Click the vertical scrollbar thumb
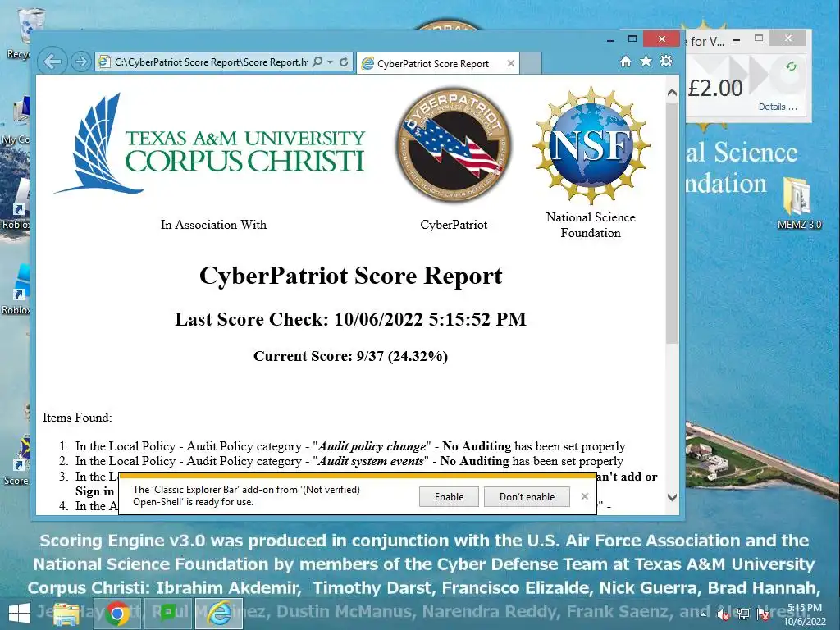Image resolution: width=840 pixels, height=630 pixels. 672,222
